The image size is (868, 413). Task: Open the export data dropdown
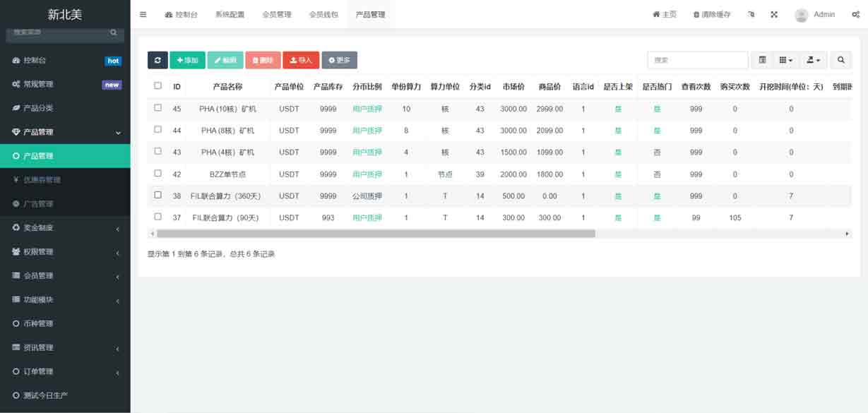(813, 60)
